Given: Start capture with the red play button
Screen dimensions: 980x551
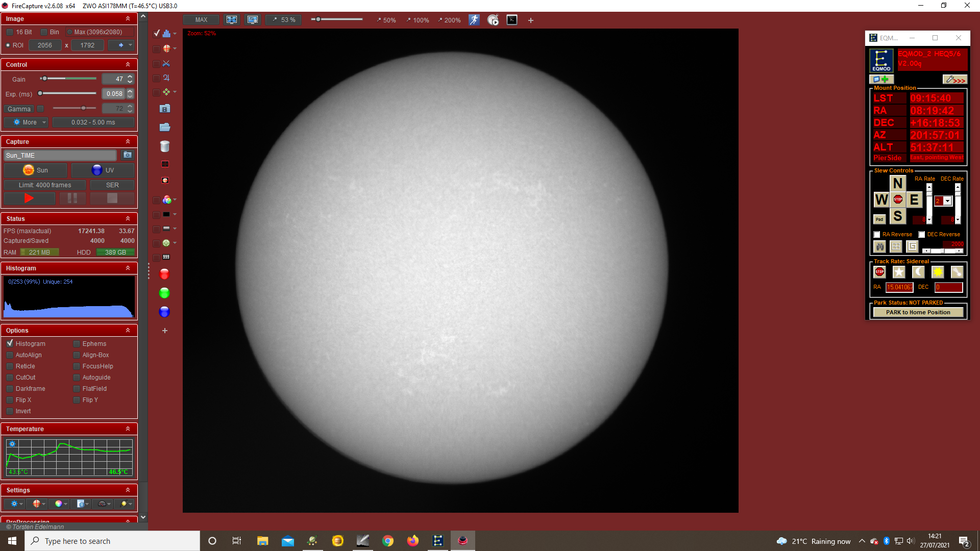Looking at the screenshot, I should click(30, 198).
